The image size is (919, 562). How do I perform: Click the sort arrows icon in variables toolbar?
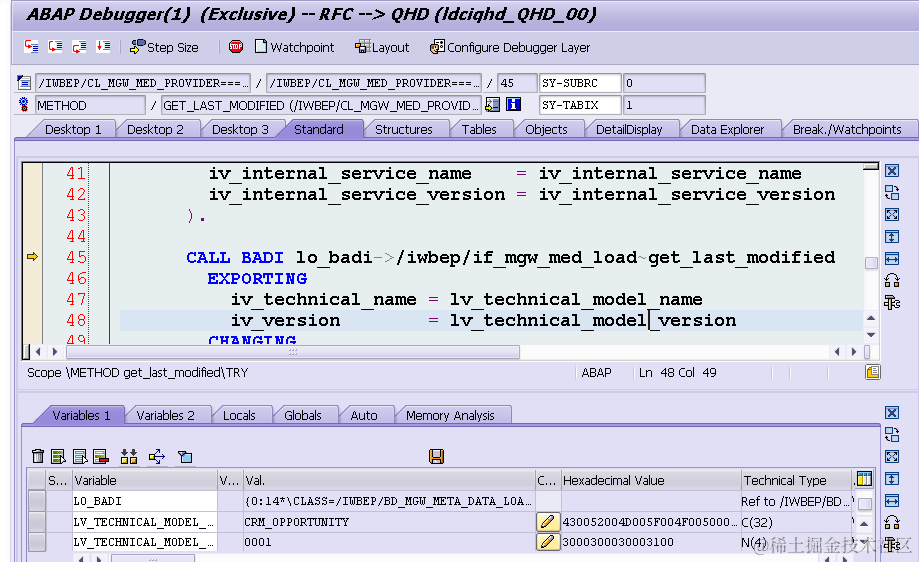coord(129,456)
